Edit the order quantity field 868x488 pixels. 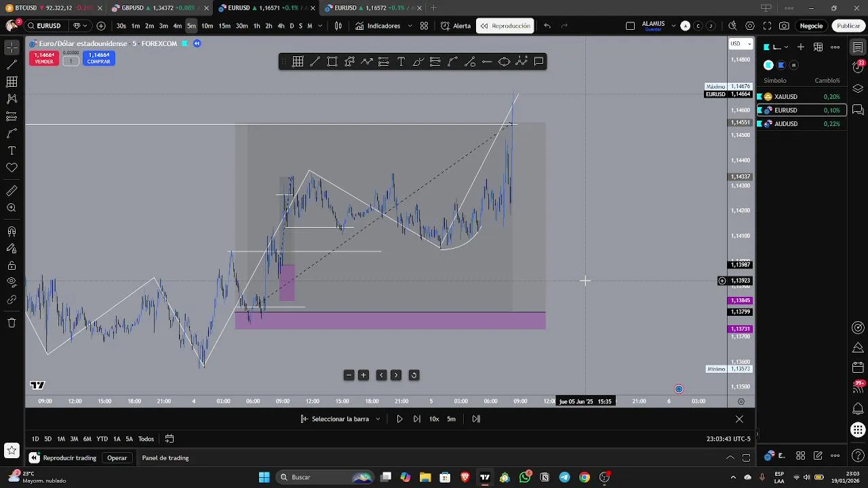click(x=71, y=61)
